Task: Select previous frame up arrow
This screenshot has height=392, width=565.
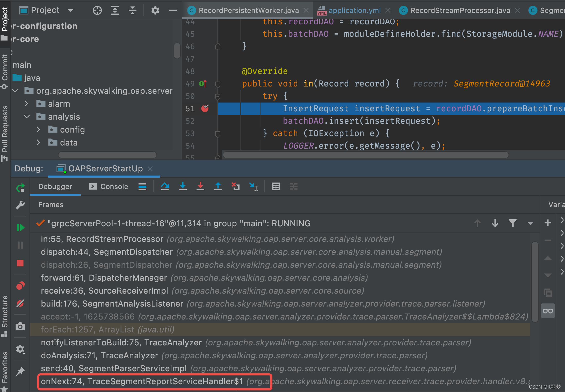Action: pyautogui.click(x=477, y=223)
